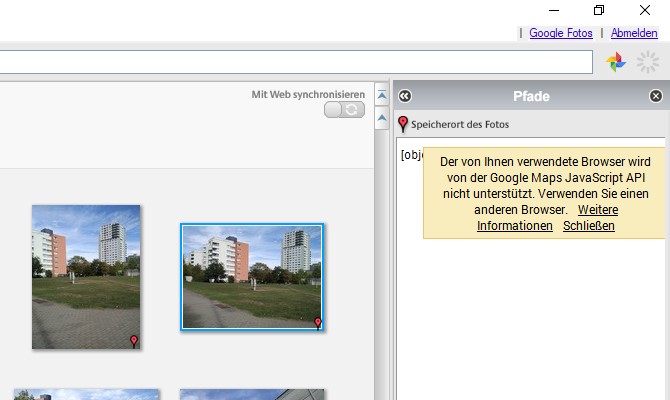The height and width of the screenshot is (400, 670).
Task: Jump to top with scroll-to-top arrow
Action: click(382, 95)
